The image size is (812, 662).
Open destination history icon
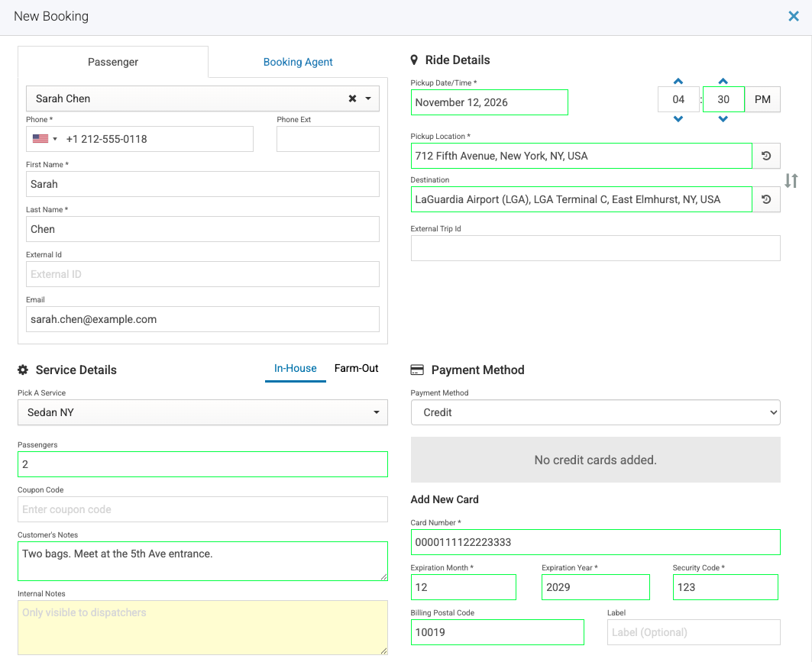click(x=766, y=199)
